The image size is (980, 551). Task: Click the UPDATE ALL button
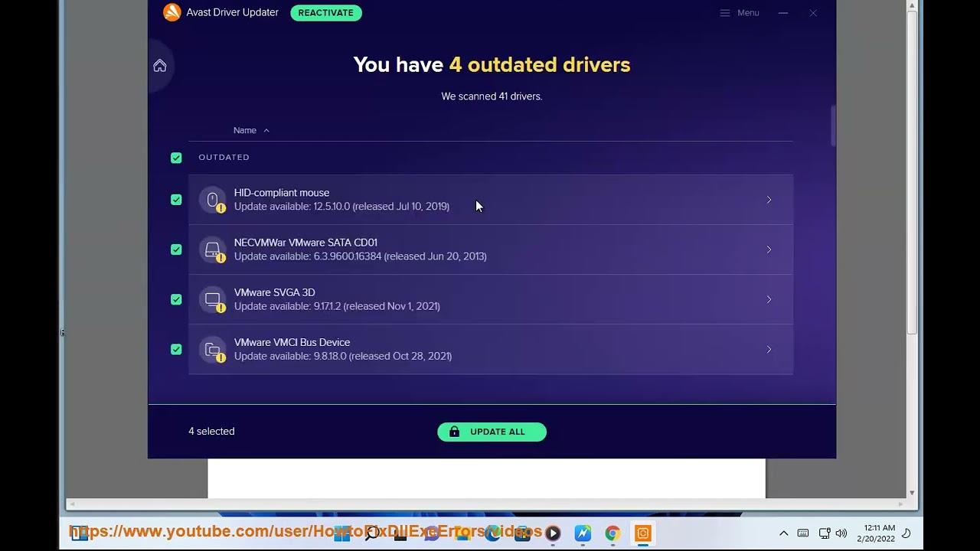point(492,432)
